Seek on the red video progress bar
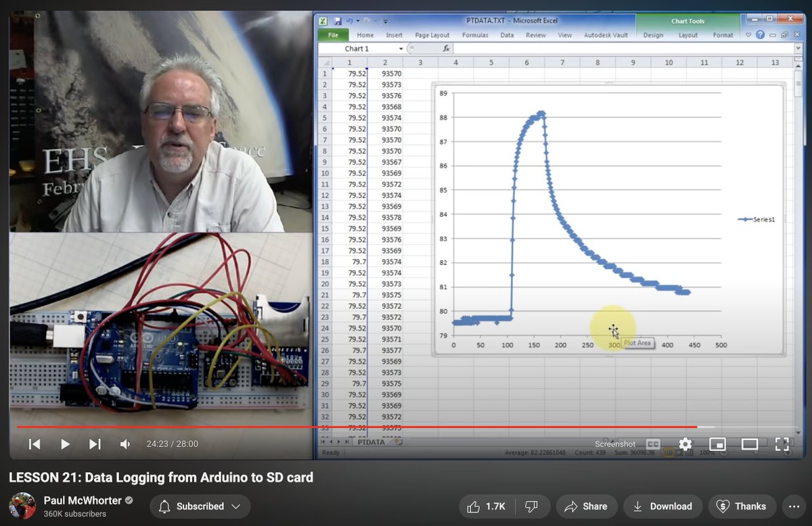Viewport: 812px width, 526px height. [357, 427]
